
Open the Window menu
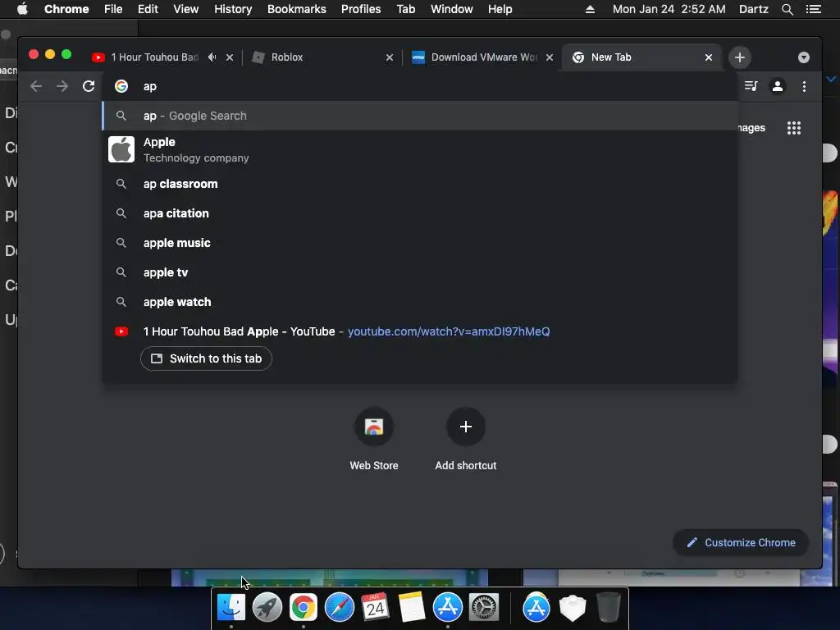click(x=452, y=9)
